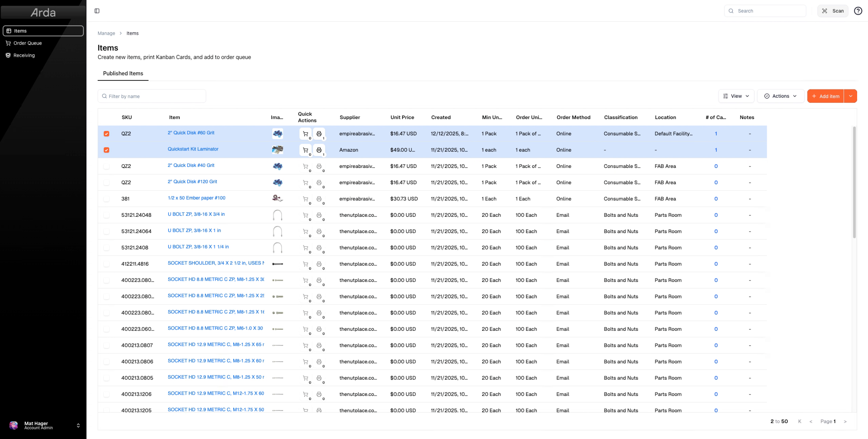Open image thumbnail for 1/2 x 50 Ember paper
Viewport: 868px width, 439px height.
(277, 198)
